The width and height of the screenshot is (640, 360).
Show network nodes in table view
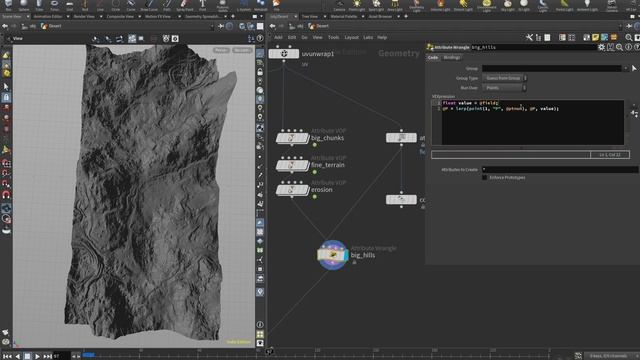(547, 38)
